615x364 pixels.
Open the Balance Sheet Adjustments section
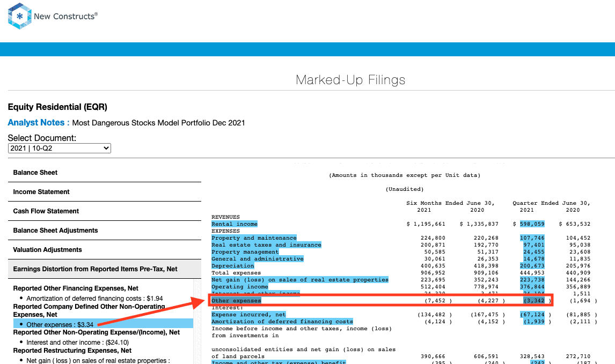[x=104, y=231]
